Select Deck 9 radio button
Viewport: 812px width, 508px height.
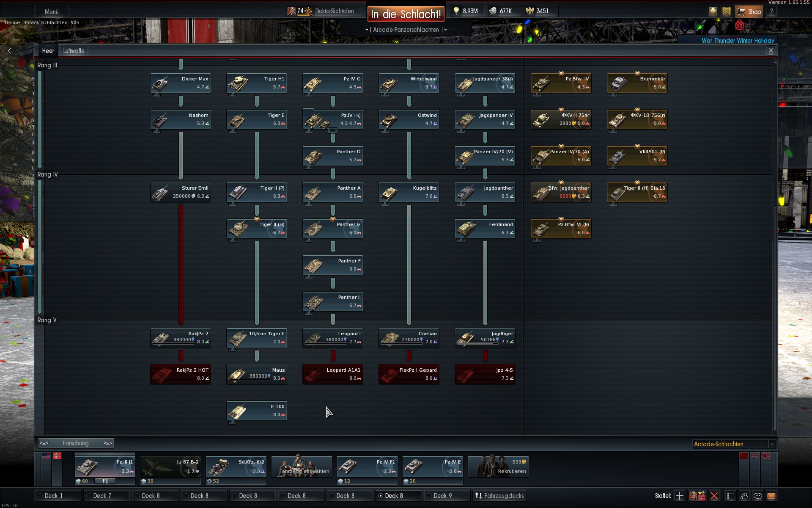(x=429, y=496)
